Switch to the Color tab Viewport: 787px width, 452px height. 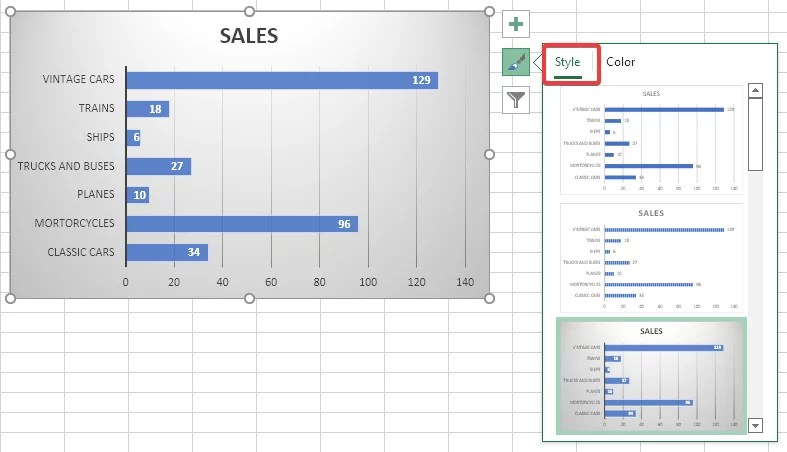(620, 62)
